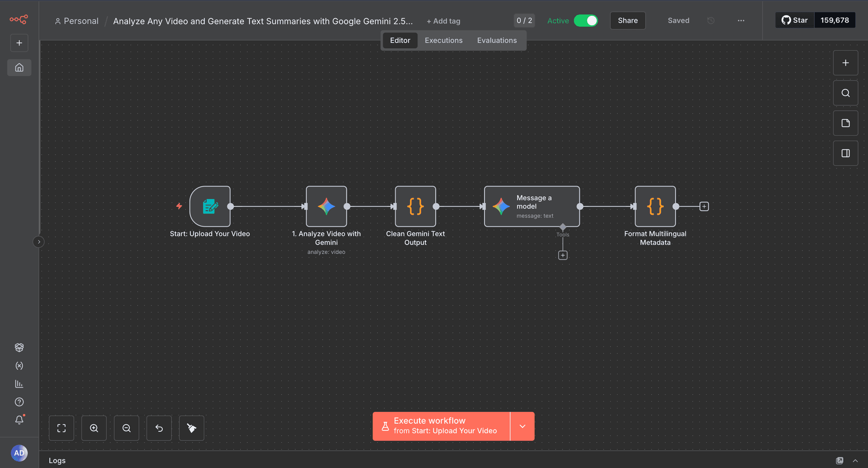Zoom out using the magnifier minus icon
Image resolution: width=868 pixels, height=468 pixels.
click(126, 428)
